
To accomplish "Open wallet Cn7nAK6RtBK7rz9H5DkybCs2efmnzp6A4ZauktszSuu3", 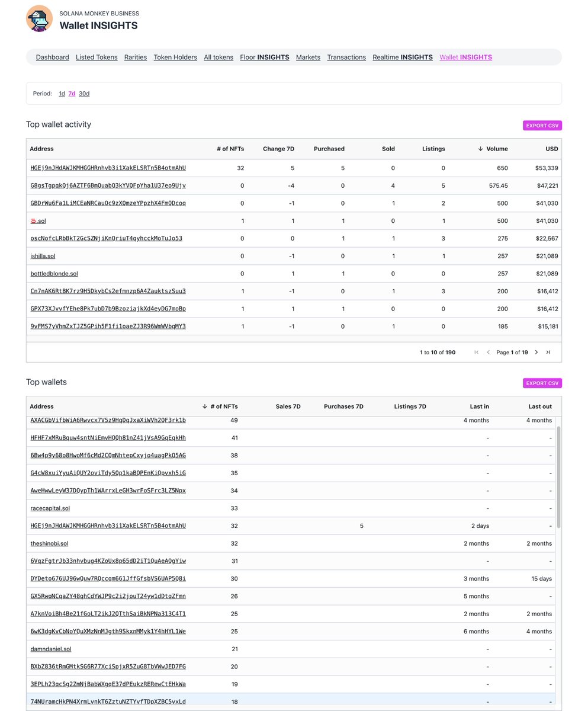I will (x=108, y=292).
